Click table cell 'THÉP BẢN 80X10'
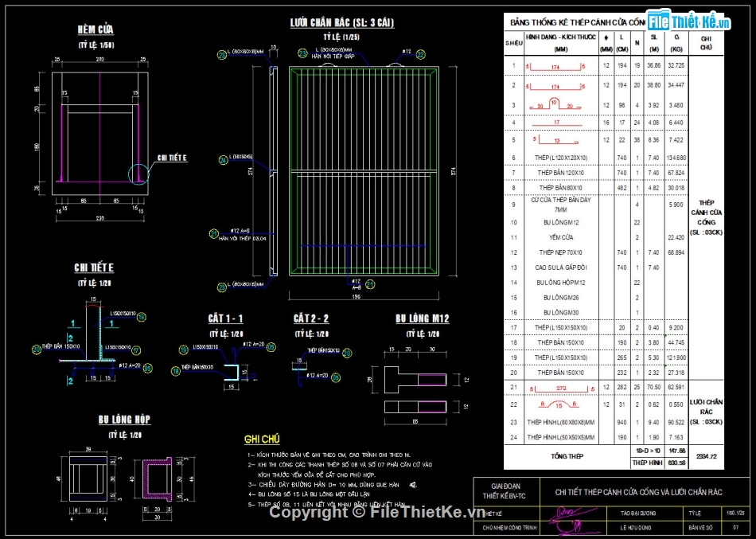Viewport: 756px width, 539px height. click(x=561, y=188)
